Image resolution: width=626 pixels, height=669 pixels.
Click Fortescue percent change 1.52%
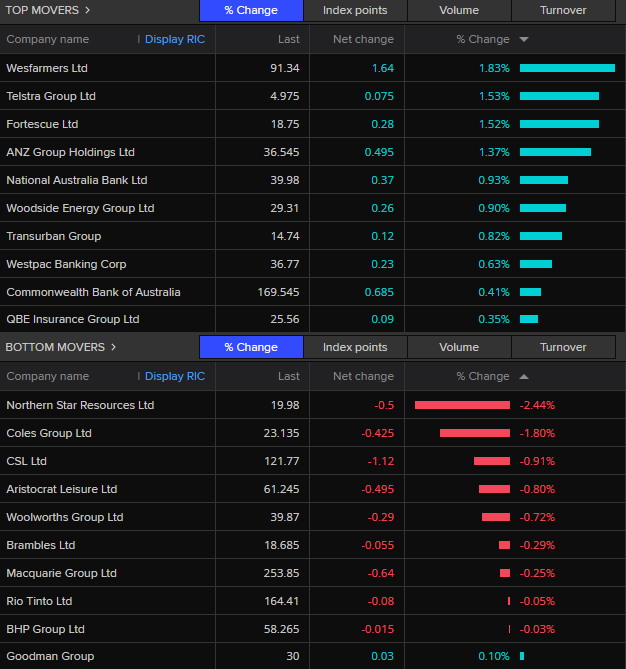coord(494,124)
